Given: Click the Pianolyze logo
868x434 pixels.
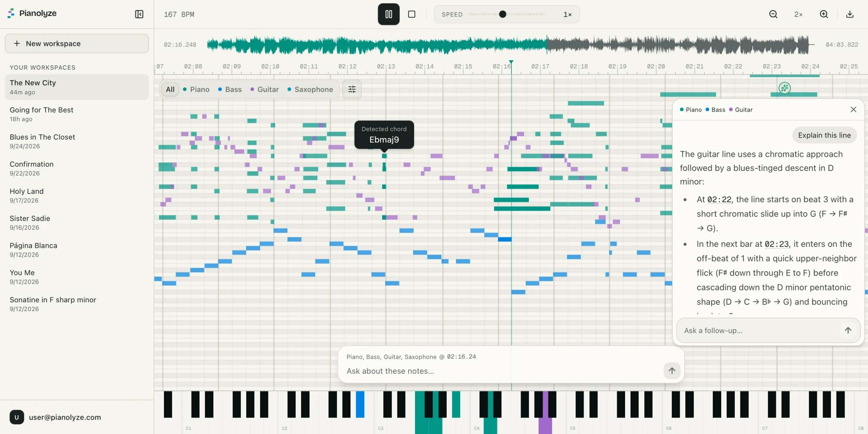Looking at the screenshot, I should click(32, 13).
